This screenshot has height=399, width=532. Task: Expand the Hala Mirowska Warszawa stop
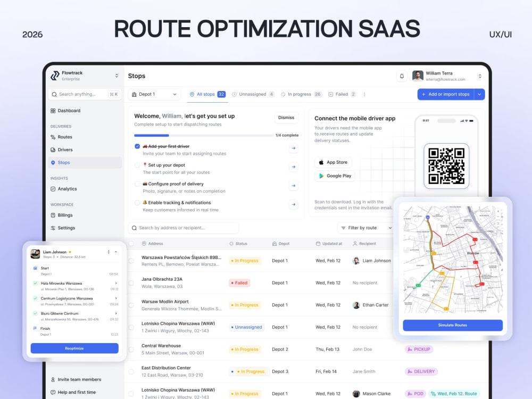(x=116, y=284)
